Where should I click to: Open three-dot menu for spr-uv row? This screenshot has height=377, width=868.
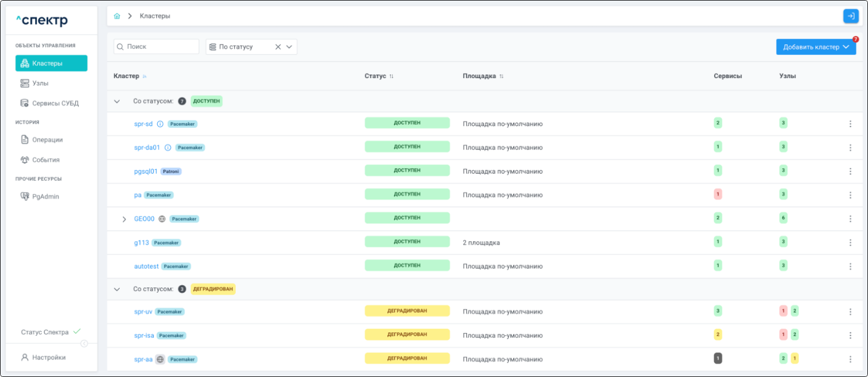click(x=850, y=312)
